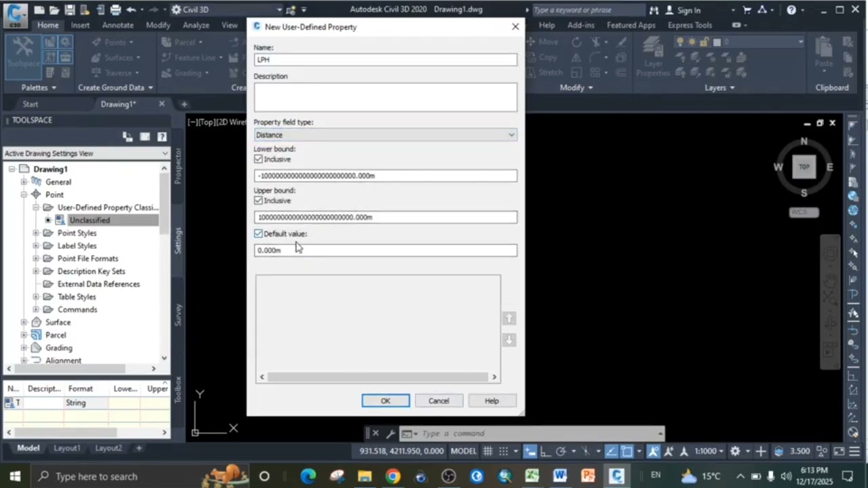Screen dimensions: 868x488
Task: Collapse the Point node in Settings tree
Action: tap(24, 195)
